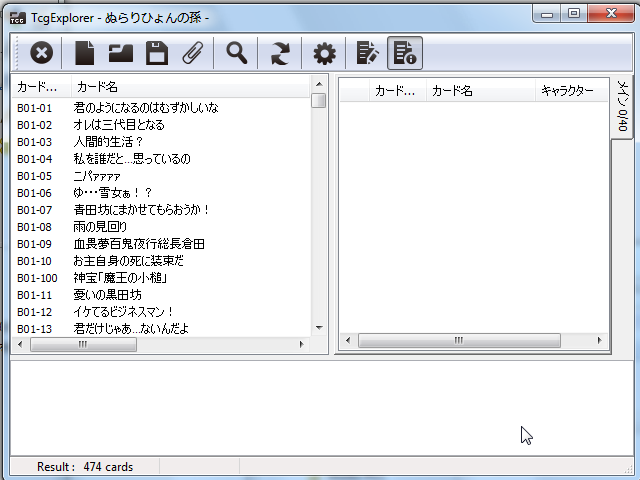Select card B01-11 憂いの黒田坊
Screen dimensions: 640x480
[x=161, y=295]
